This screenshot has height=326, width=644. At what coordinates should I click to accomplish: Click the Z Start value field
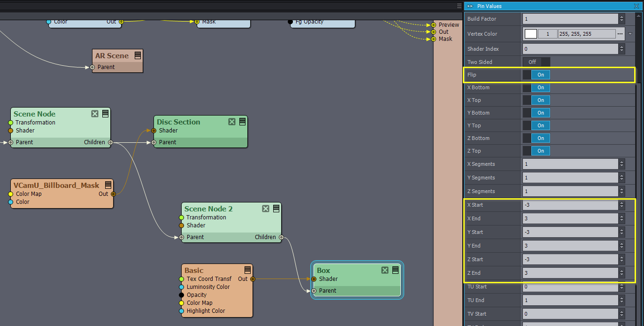point(570,259)
